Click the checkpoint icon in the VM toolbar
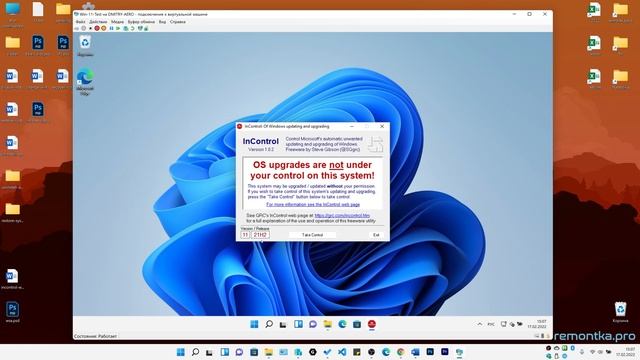The width and height of the screenshot is (640, 360). (126, 28)
